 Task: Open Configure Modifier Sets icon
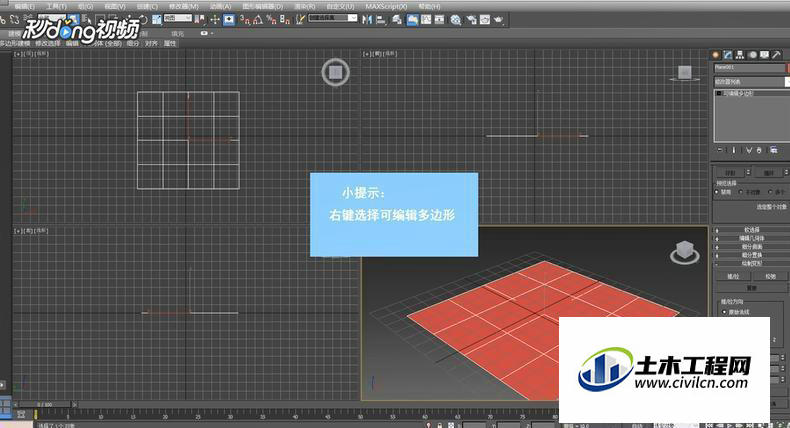pos(774,150)
